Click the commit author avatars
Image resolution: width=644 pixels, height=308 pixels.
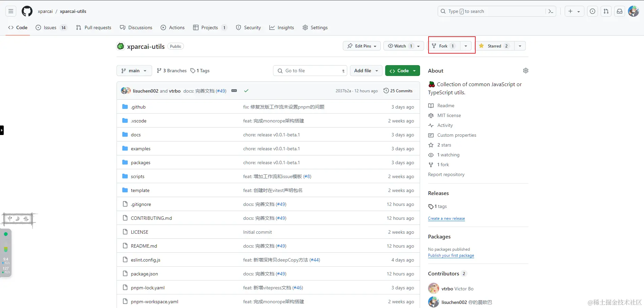[126, 91]
